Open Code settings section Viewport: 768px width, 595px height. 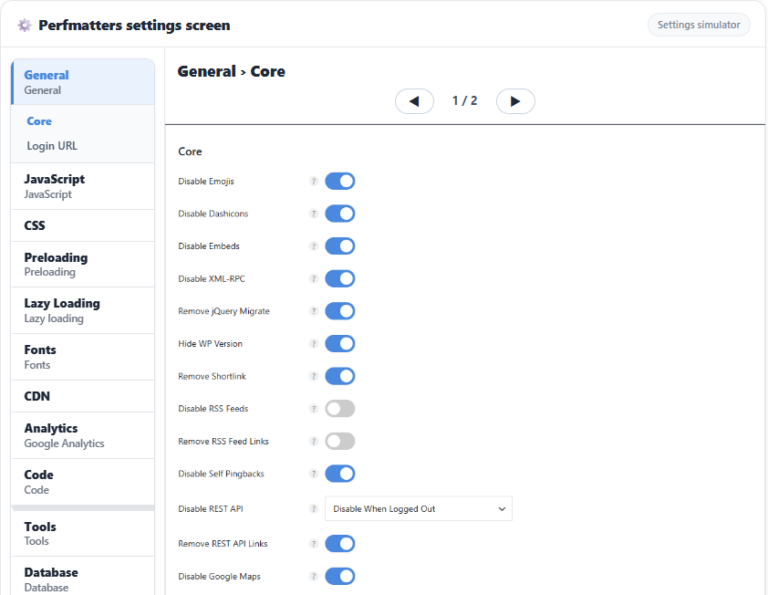point(83,482)
